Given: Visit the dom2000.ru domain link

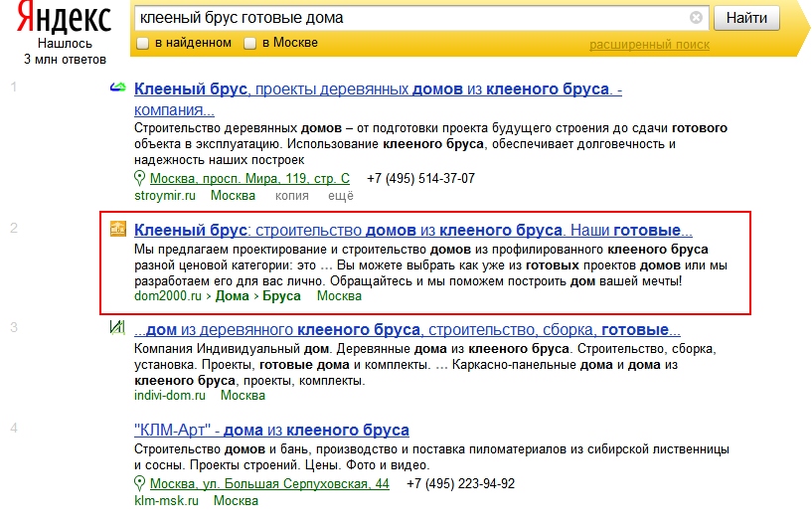Looking at the screenshot, I should [x=168, y=296].
